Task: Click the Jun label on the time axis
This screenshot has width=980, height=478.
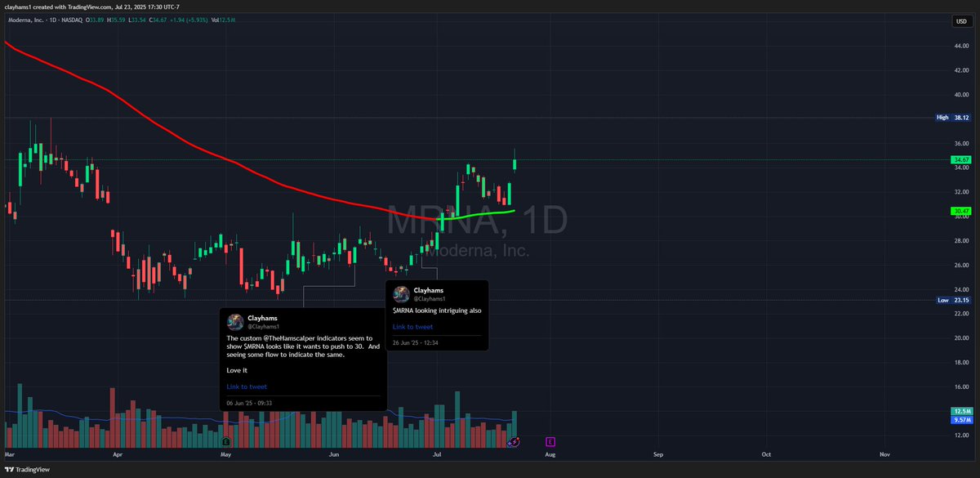Action: click(334, 453)
